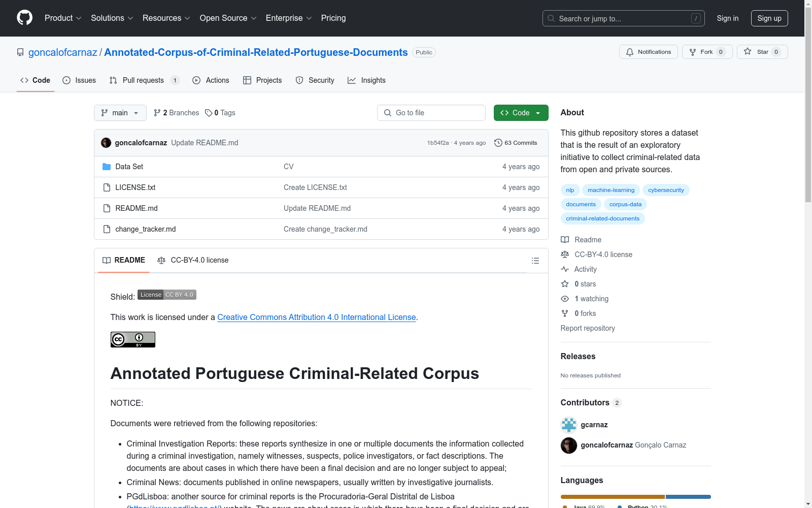The image size is (812, 508).
Task: Expand the Product menu
Action: point(63,18)
